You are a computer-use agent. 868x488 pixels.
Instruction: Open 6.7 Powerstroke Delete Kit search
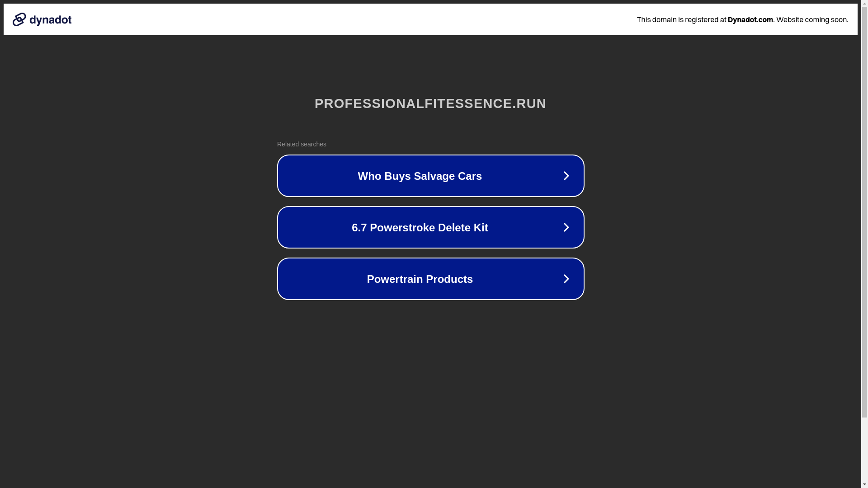[430, 227]
